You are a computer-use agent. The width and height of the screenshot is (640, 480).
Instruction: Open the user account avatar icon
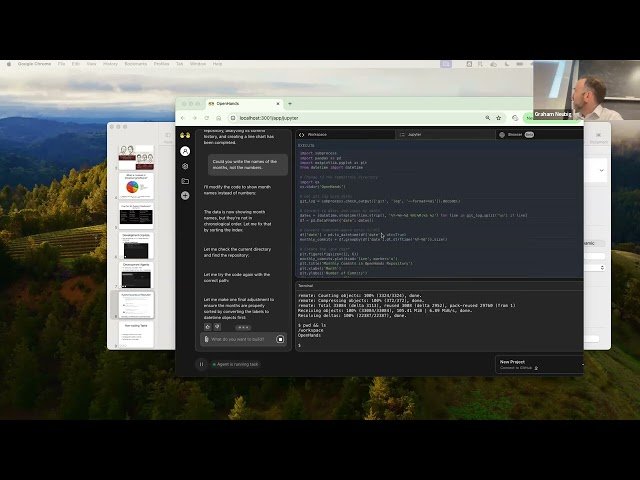185,151
